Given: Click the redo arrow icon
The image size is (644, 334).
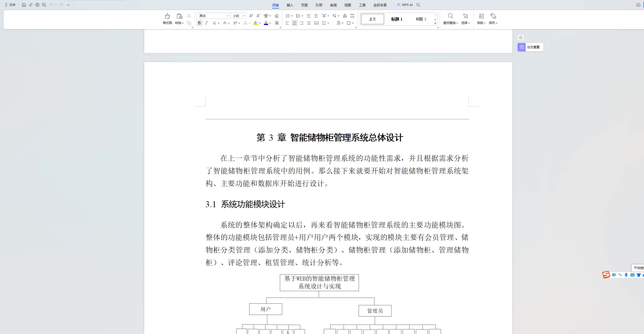Looking at the screenshot, I should [x=62, y=5].
